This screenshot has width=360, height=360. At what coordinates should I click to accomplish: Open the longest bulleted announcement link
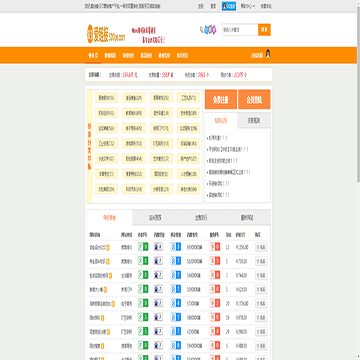pyautogui.click(x=229, y=172)
